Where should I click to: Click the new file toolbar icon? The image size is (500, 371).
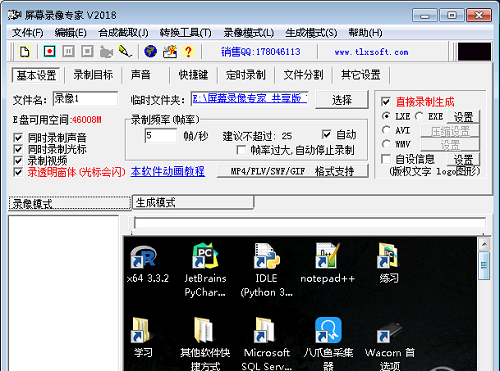(25, 52)
